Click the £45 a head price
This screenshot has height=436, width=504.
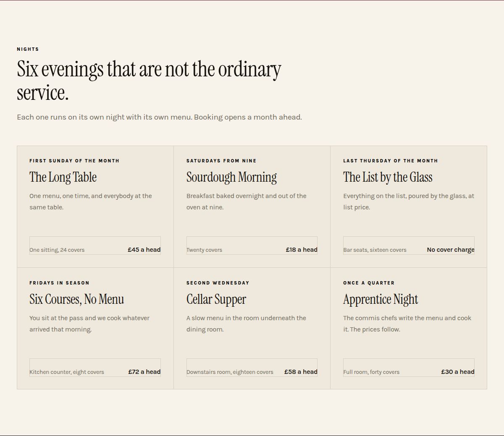[x=144, y=250]
